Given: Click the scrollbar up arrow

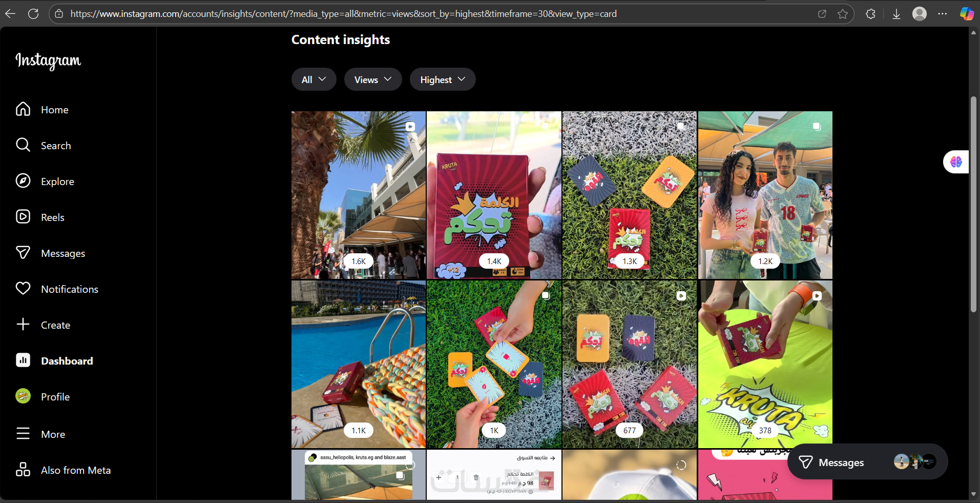Looking at the screenshot, I should 973,32.
